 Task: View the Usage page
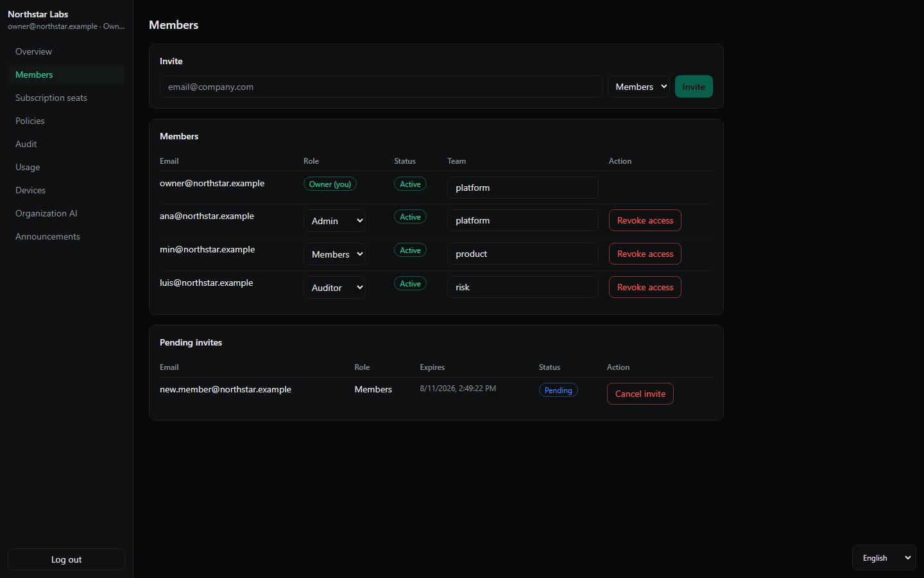[66, 167]
